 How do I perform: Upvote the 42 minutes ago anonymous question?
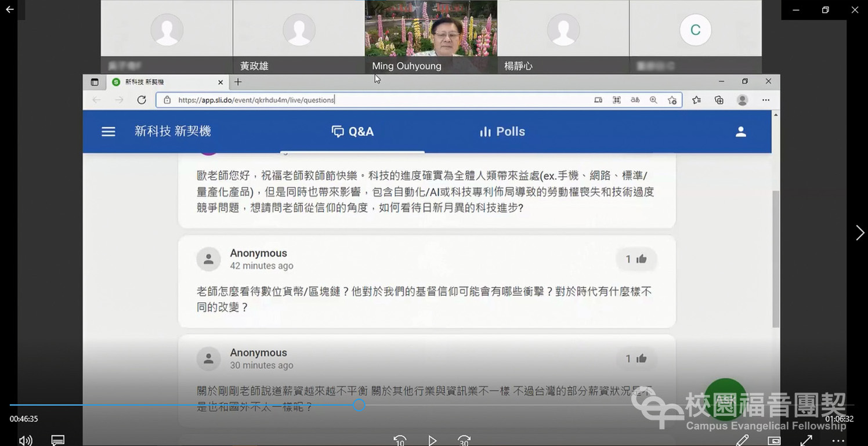click(x=636, y=259)
